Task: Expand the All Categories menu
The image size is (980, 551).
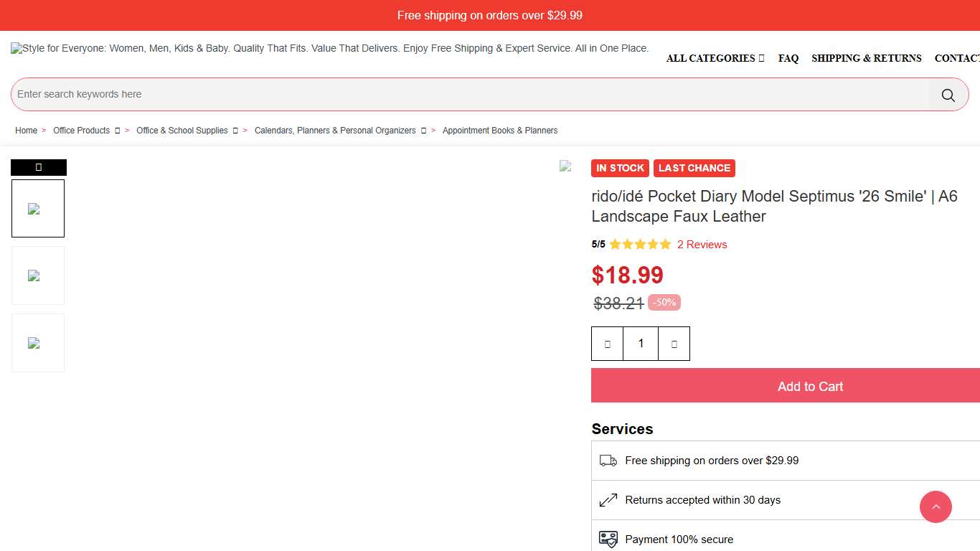Action: pos(715,58)
